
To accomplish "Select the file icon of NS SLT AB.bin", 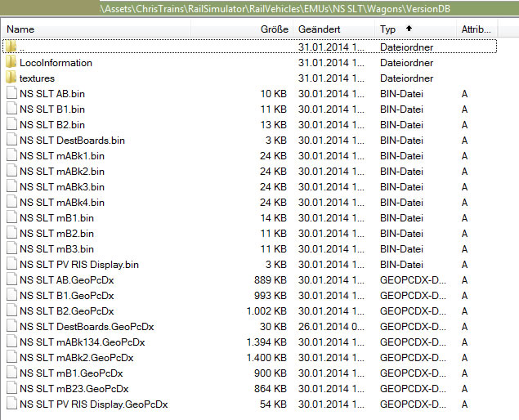I will [x=11, y=93].
